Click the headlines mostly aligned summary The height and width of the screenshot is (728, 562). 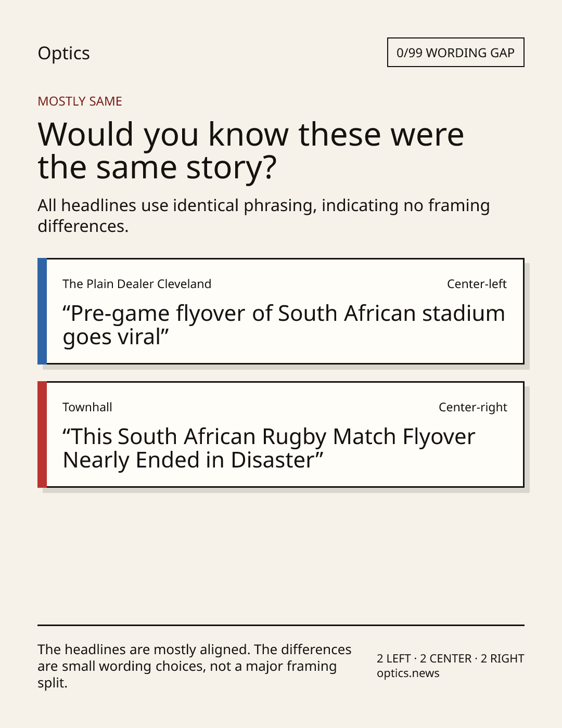[195, 666]
